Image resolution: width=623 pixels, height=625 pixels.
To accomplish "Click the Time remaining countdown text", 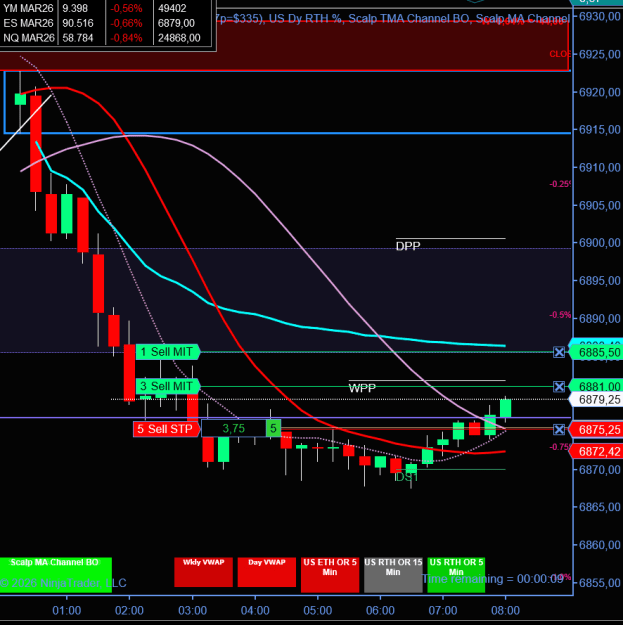I will [x=493, y=579].
